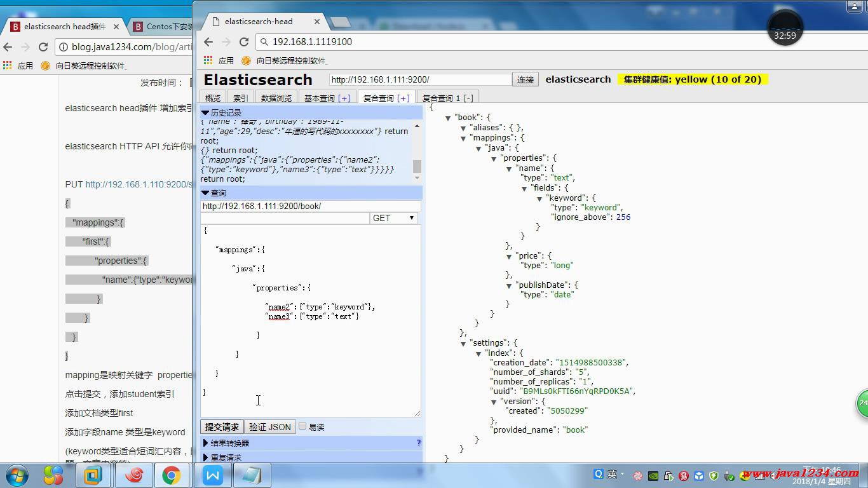Click the back arrow in elasticsearch-head window
868x488 pixels.
[x=208, y=42]
